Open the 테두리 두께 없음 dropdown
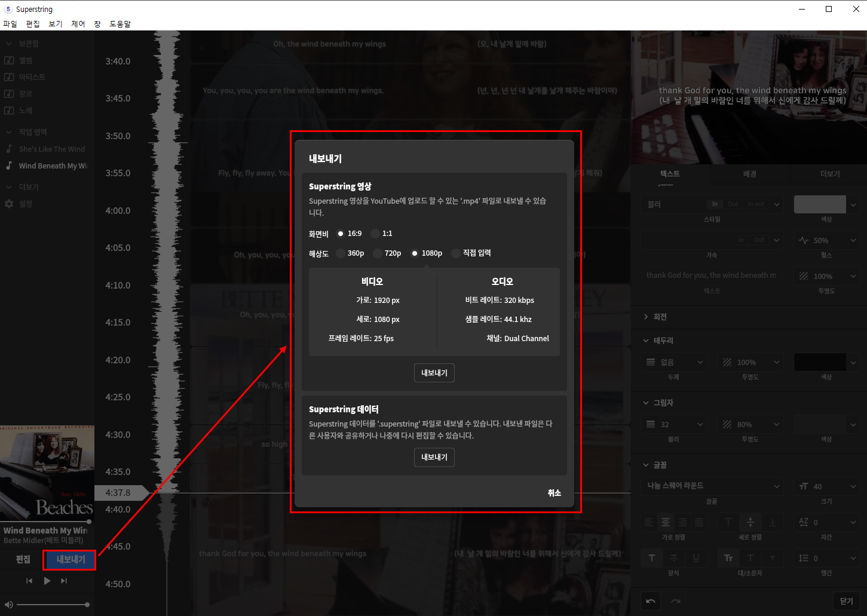Viewport: 867px width, 616px height. [674, 362]
